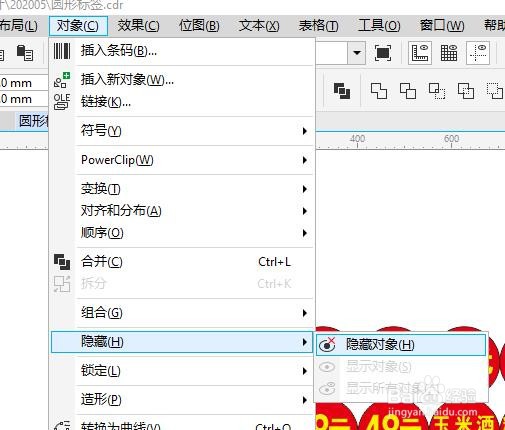The height and width of the screenshot is (430, 505).
Task: Click the front minus back icon
Action: point(495,91)
